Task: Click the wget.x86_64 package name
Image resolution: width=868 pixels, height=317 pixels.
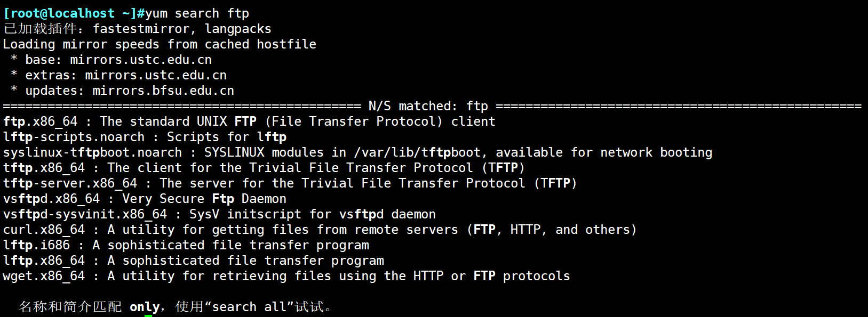Action: point(44,276)
